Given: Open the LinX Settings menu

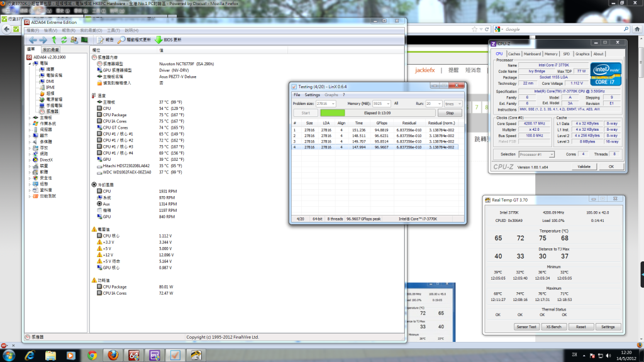Looking at the screenshot, I should pos(312,95).
